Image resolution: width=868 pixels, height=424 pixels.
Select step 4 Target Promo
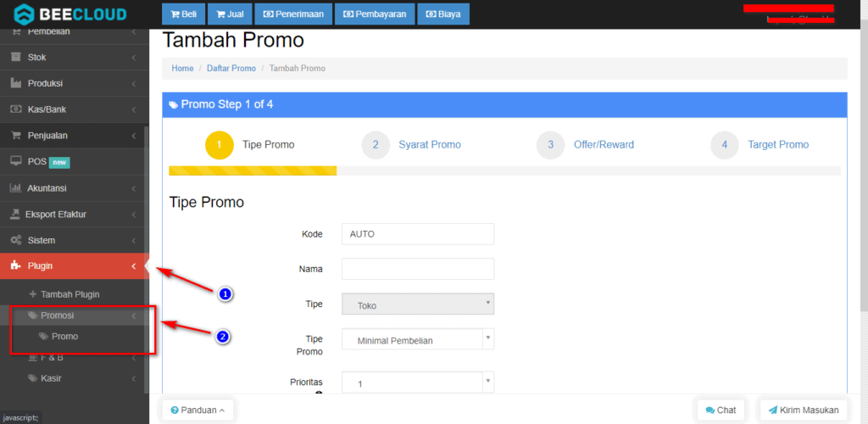(x=777, y=145)
